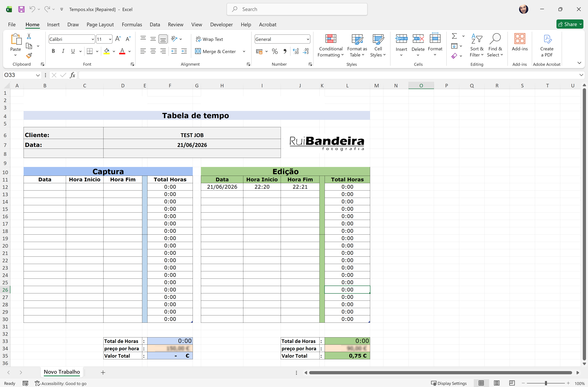This screenshot has height=387, width=588.
Task: Select the Format Painter brush
Action: (x=29, y=56)
